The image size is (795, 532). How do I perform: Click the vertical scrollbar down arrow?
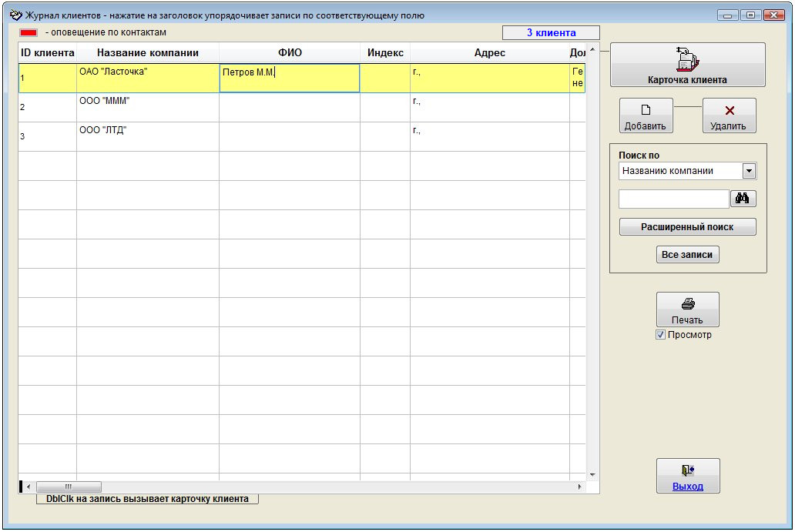592,474
